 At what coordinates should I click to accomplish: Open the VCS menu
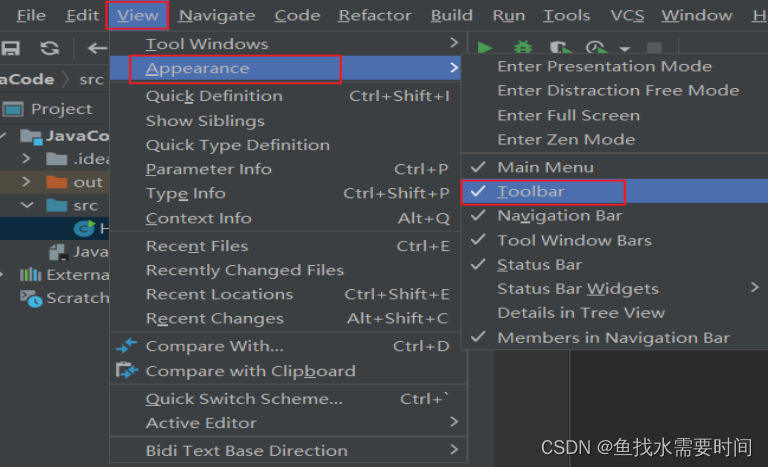coord(627,15)
